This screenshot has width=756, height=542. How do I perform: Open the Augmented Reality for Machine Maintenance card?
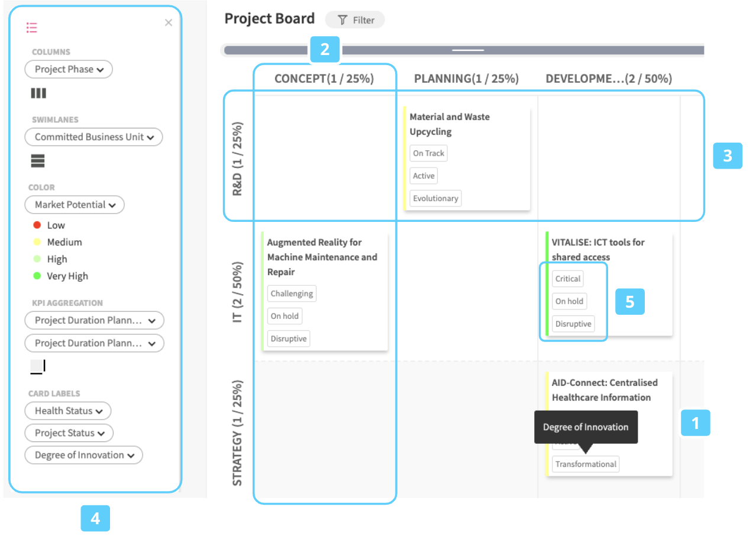click(322, 257)
